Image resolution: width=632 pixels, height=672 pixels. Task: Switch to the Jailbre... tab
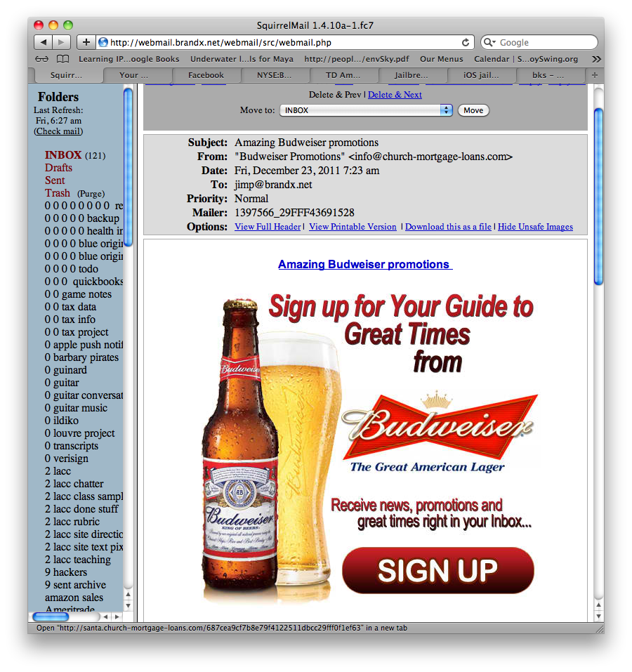412,75
